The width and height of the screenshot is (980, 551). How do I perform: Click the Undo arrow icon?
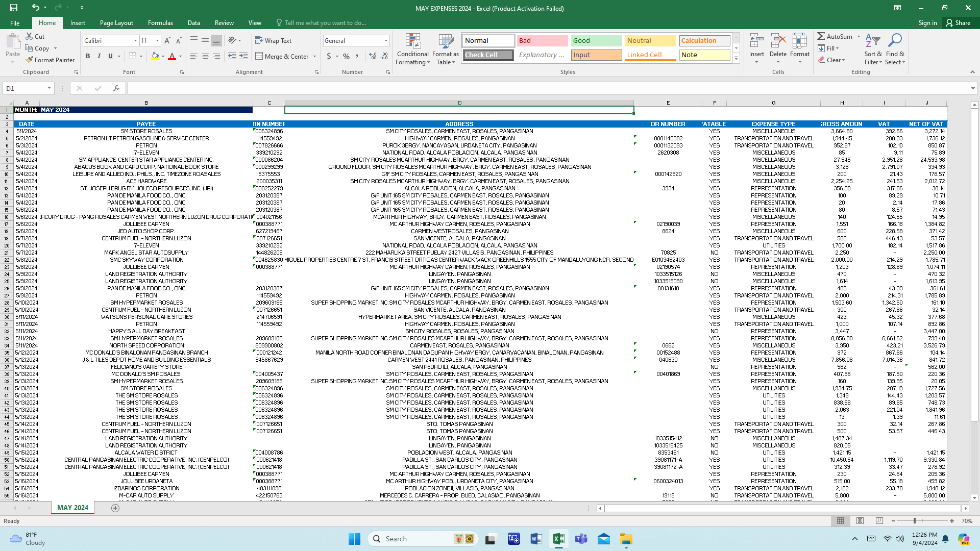click(x=35, y=8)
